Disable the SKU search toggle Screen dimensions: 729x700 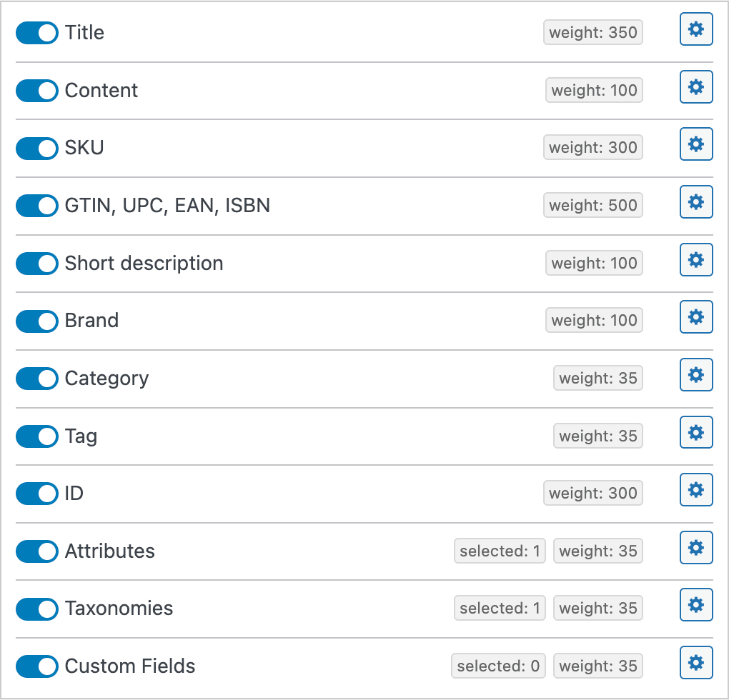click(36, 149)
